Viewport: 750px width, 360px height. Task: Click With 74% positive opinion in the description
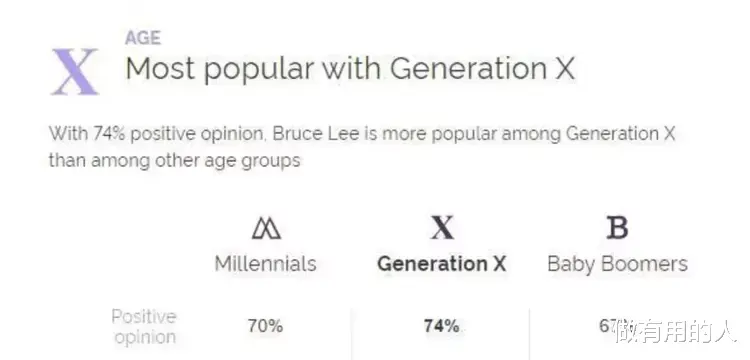(157, 134)
